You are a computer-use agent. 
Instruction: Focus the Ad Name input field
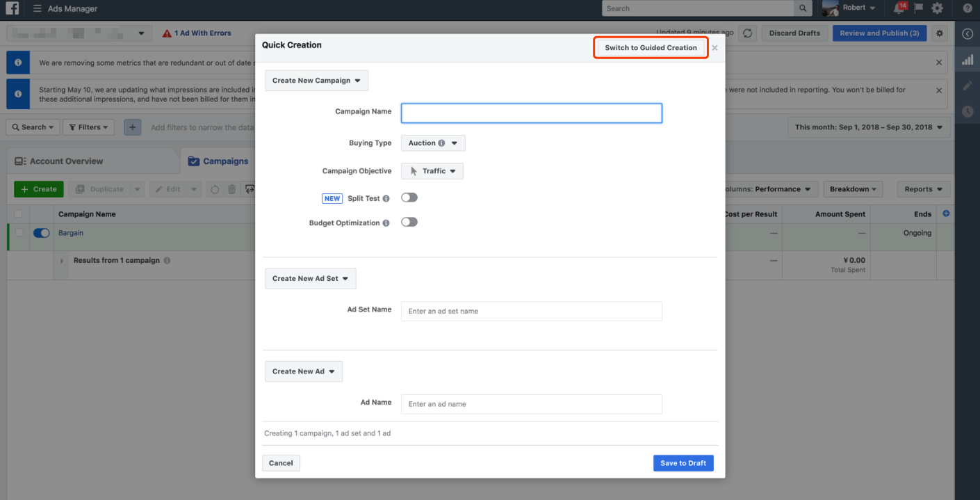coord(532,404)
